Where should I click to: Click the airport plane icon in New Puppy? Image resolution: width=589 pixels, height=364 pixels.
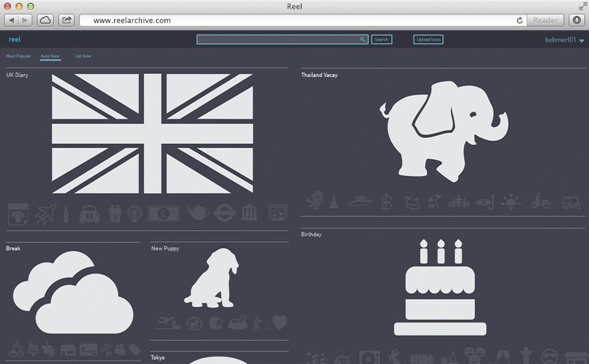[x=169, y=323]
